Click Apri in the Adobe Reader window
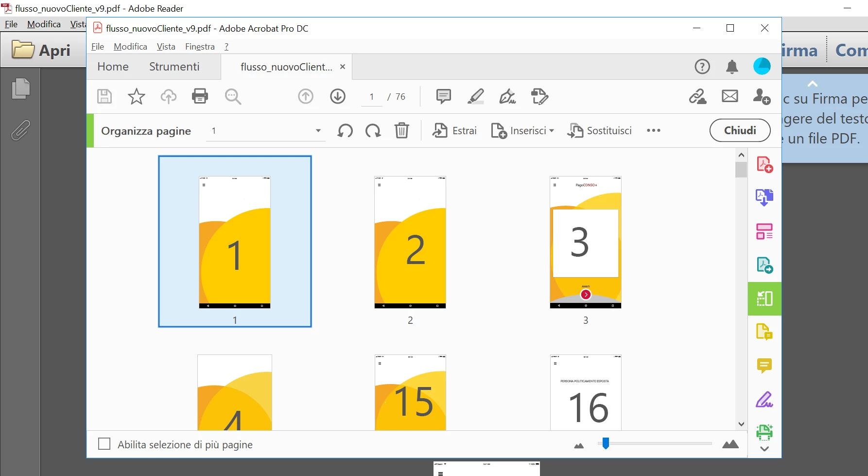 (41, 50)
